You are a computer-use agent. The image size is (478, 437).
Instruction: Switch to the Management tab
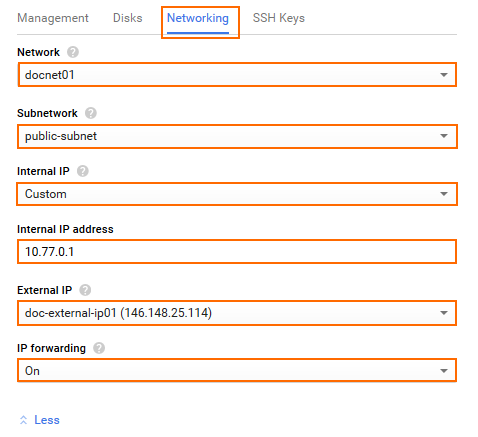(x=53, y=18)
